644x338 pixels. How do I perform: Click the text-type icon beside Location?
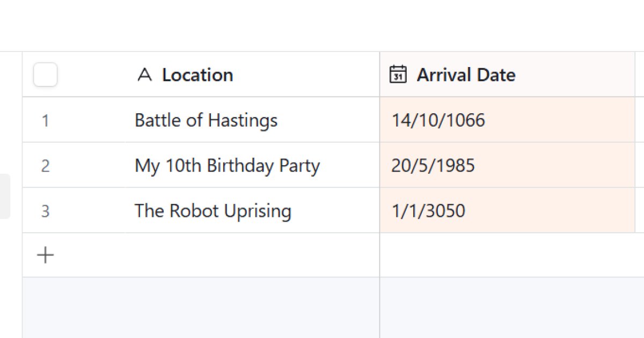click(x=144, y=75)
